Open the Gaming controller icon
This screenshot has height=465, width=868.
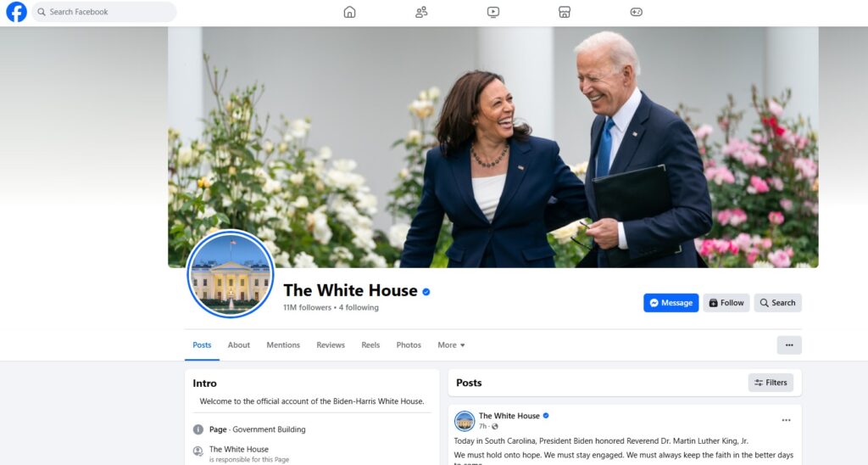pyautogui.click(x=636, y=12)
